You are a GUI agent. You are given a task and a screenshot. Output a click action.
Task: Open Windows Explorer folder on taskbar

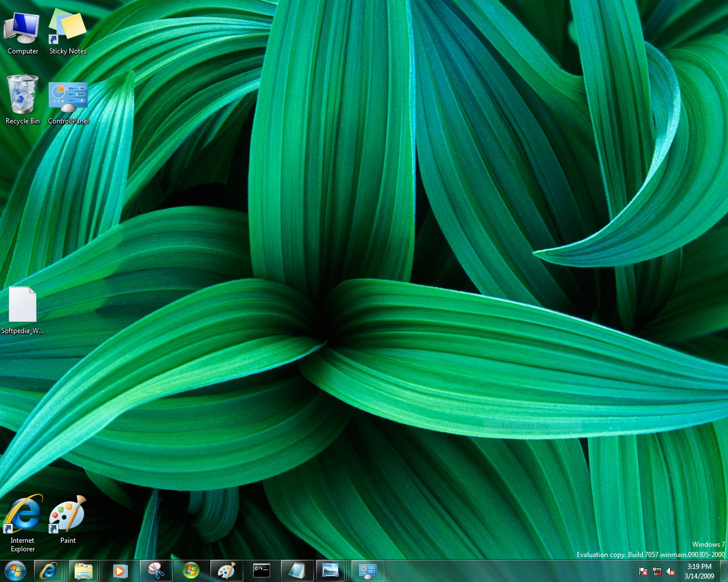pos(84,571)
